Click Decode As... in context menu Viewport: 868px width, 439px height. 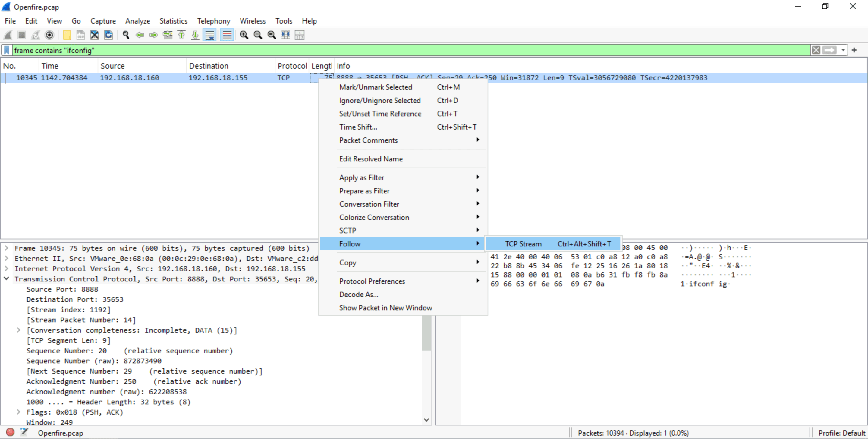coord(403,294)
